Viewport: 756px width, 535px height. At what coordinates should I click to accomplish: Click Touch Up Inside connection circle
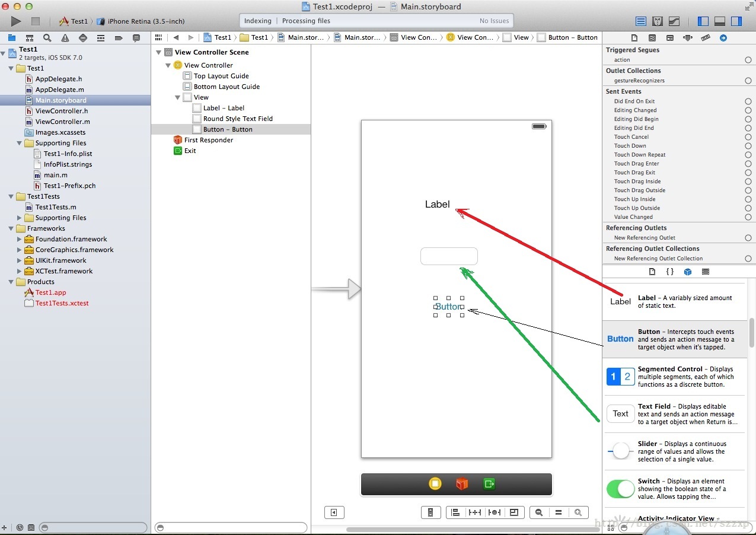(x=748, y=199)
